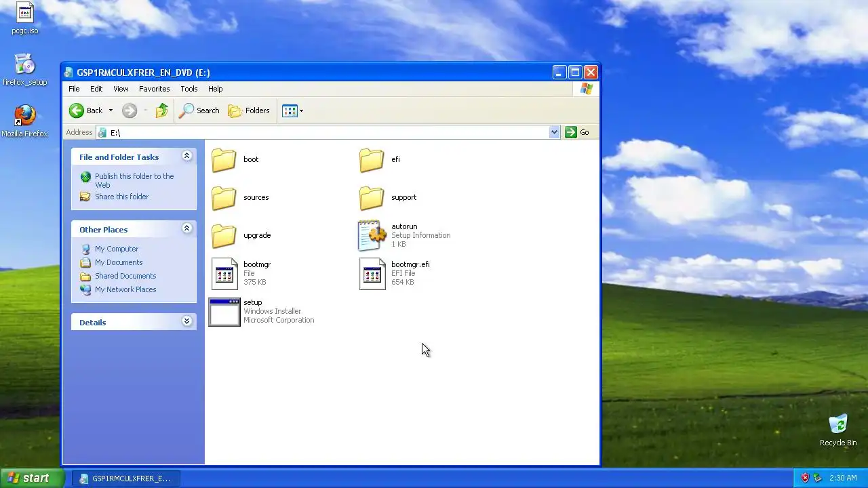
Task: Collapse File and Folder Tasks panel
Action: tap(186, 157)
